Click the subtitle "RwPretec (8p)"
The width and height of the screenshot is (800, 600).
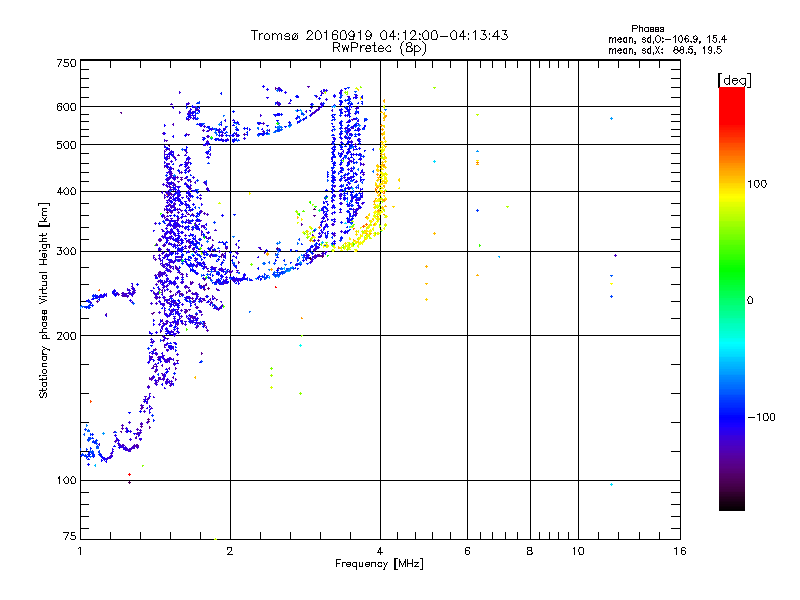coord(379,48)
